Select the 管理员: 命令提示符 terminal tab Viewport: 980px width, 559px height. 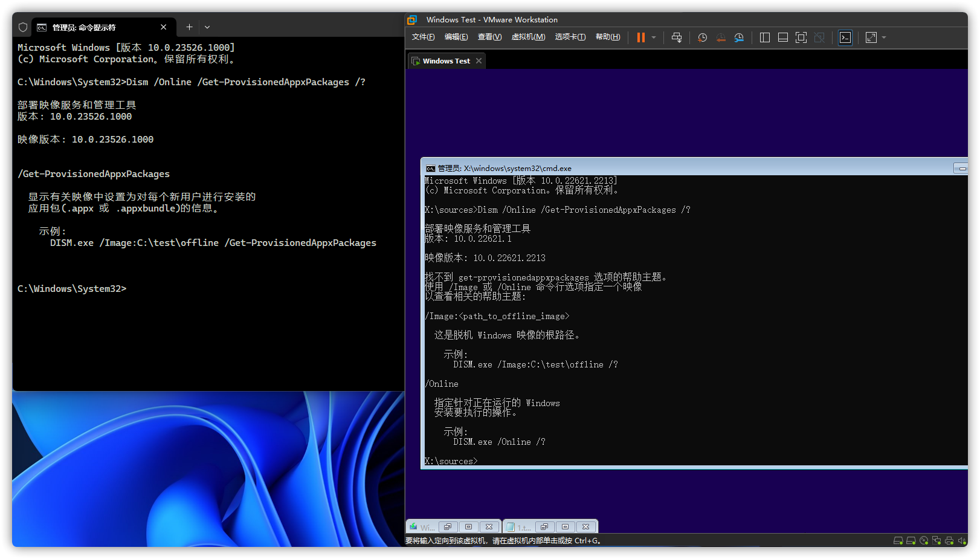point(103,27)
